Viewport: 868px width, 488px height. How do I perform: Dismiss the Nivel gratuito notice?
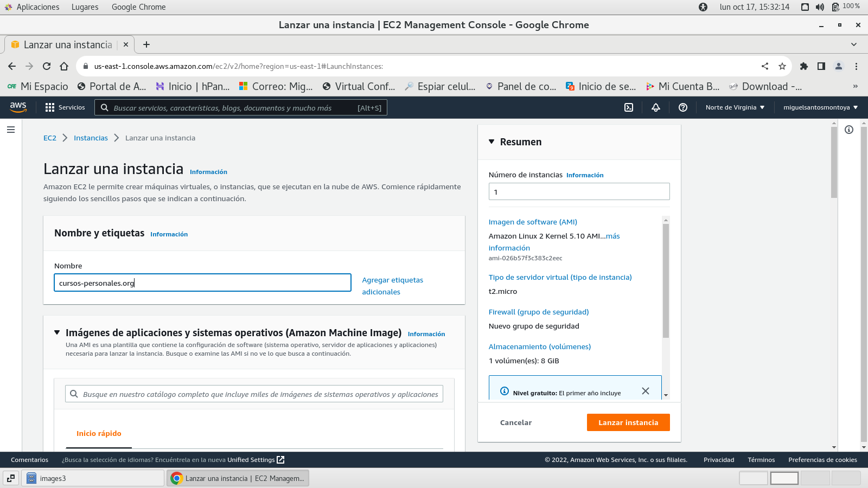[646, 391]
